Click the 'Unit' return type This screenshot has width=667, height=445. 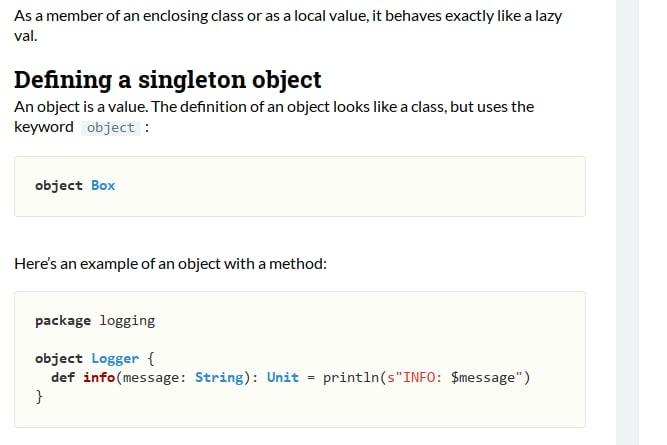283,377
